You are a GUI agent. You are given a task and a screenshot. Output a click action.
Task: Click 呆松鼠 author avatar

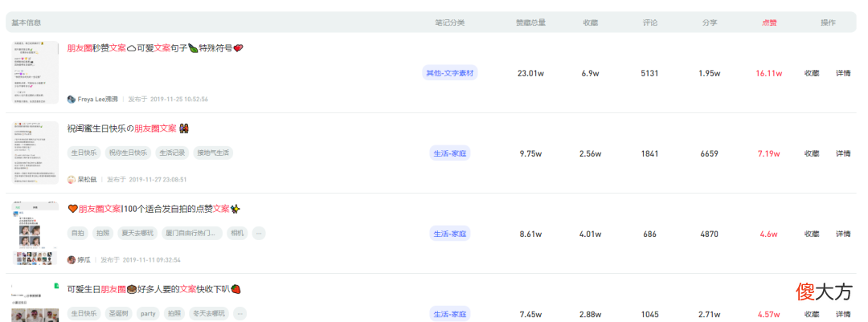(71, 179)
